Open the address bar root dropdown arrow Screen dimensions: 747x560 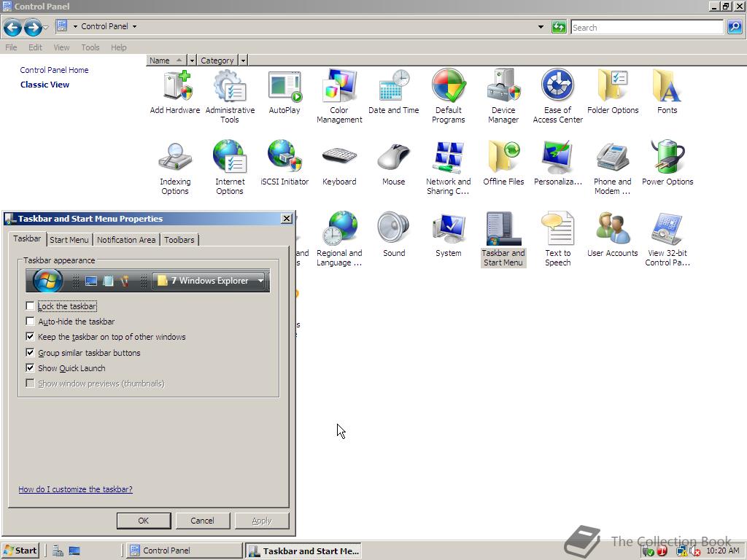(75, 27)
